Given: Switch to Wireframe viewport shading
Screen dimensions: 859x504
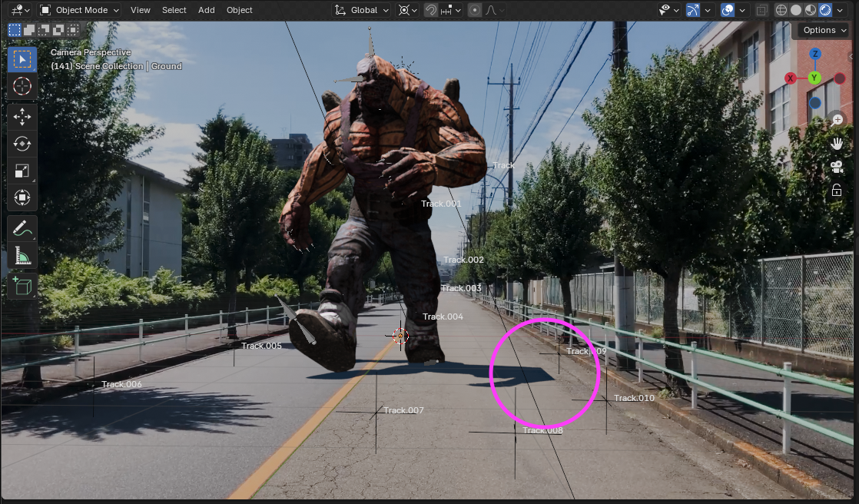Looking at the screenshot, I should click(x=781, y=10).
